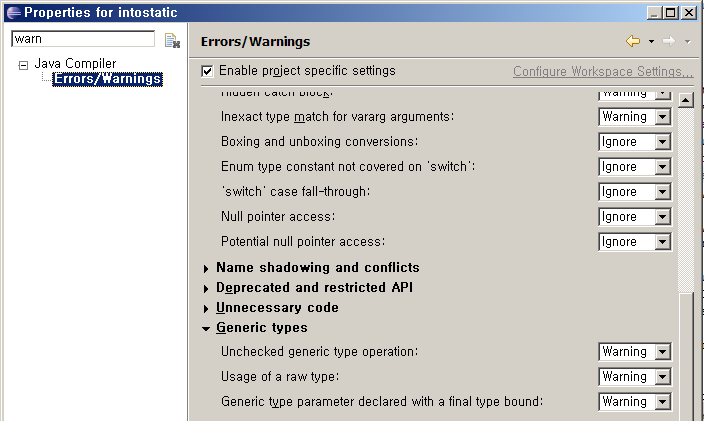Open Boxing and unboxing conversions dropdown

[635, 142]
